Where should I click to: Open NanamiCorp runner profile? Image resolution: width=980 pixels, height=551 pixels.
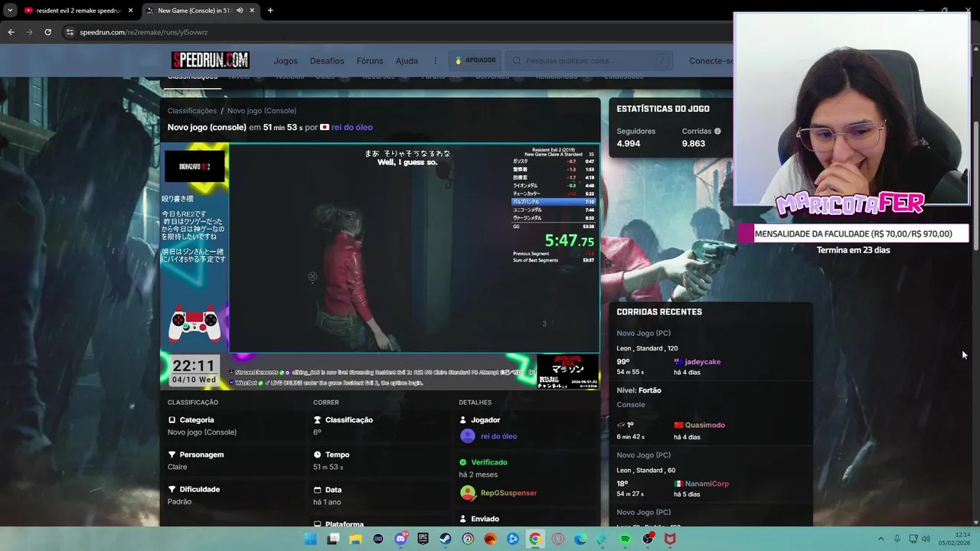pos(707,484)
